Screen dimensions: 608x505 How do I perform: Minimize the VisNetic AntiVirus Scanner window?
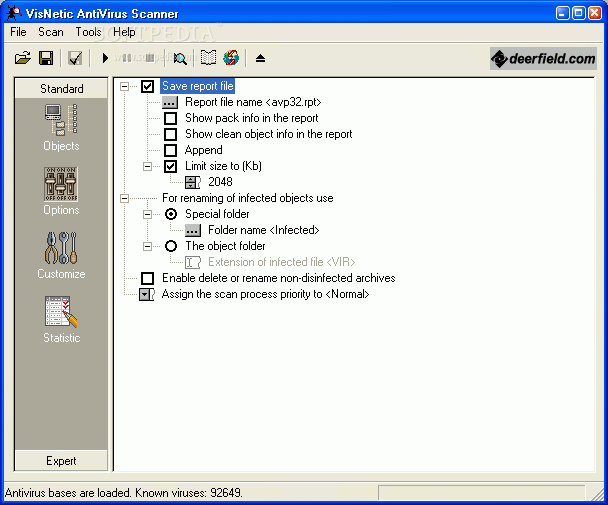tap(562, 13)
